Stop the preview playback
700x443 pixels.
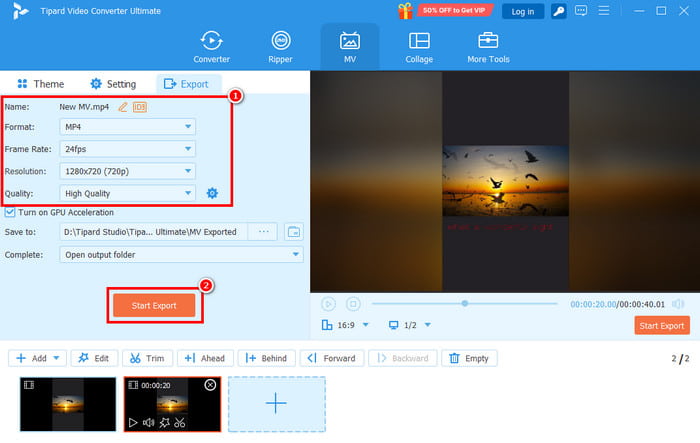[353, 303]
